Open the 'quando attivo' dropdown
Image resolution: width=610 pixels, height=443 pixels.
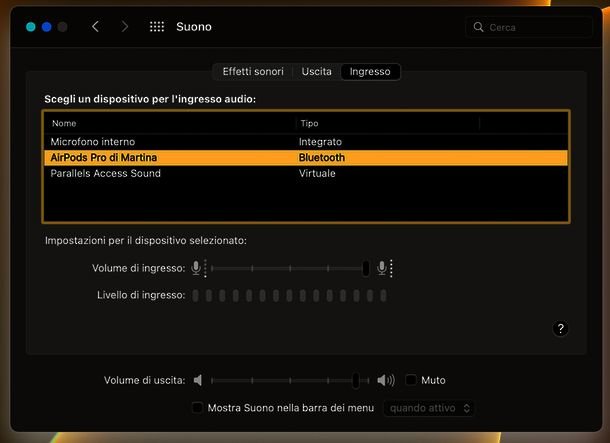429,408
